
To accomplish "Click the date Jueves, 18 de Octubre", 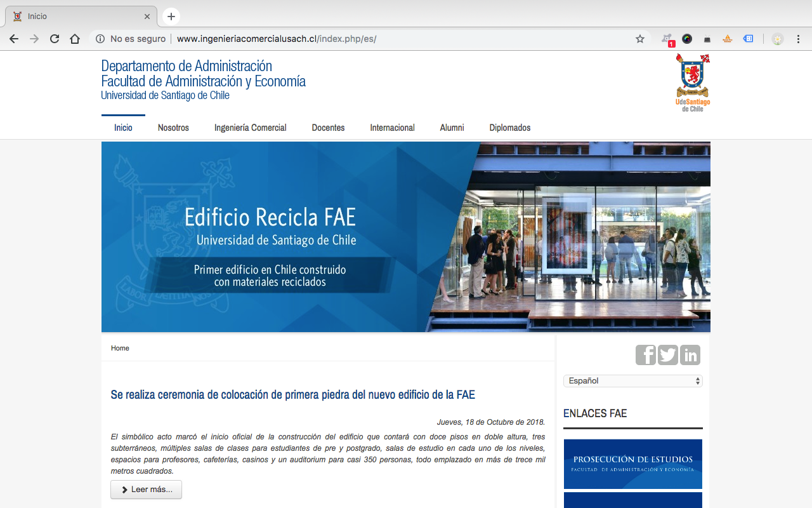I will click(x=491, y=422).
